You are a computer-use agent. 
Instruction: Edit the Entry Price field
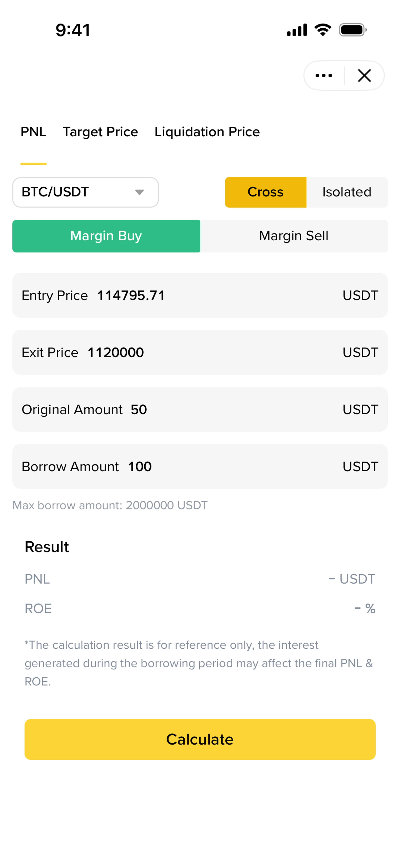200,295
